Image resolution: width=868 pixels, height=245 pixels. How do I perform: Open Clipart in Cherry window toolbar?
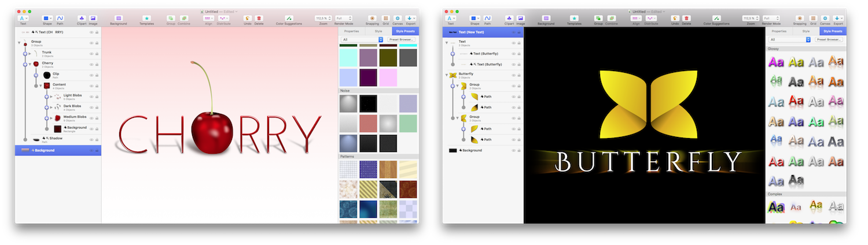(81, 18)
